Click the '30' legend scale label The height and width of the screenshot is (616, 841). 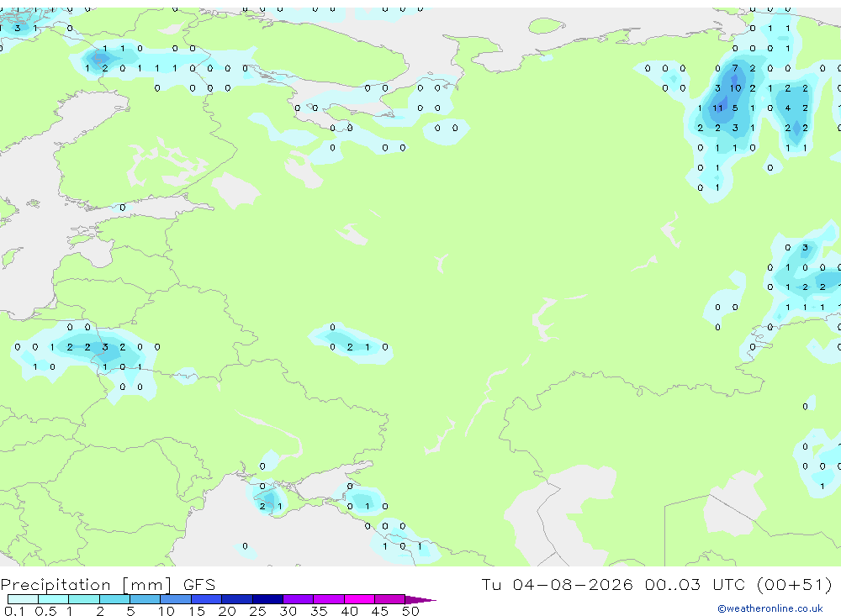(288, 611)
